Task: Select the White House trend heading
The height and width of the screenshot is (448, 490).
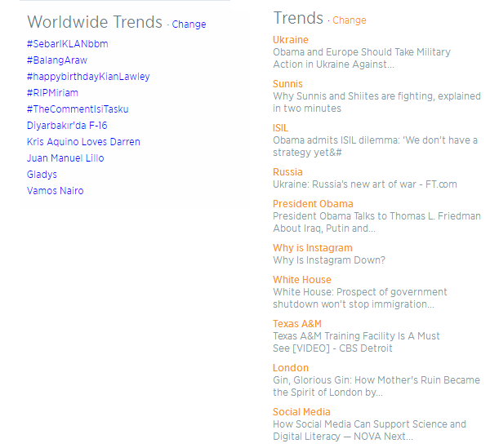Action: 302,280
